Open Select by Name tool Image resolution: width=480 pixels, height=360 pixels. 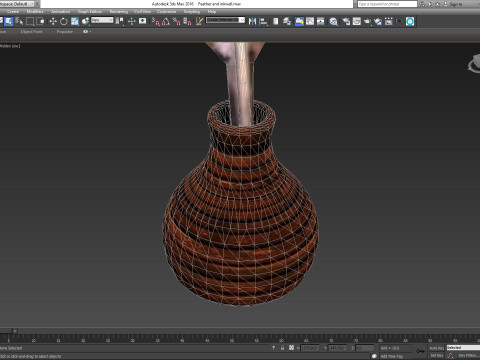pos(19,21)
